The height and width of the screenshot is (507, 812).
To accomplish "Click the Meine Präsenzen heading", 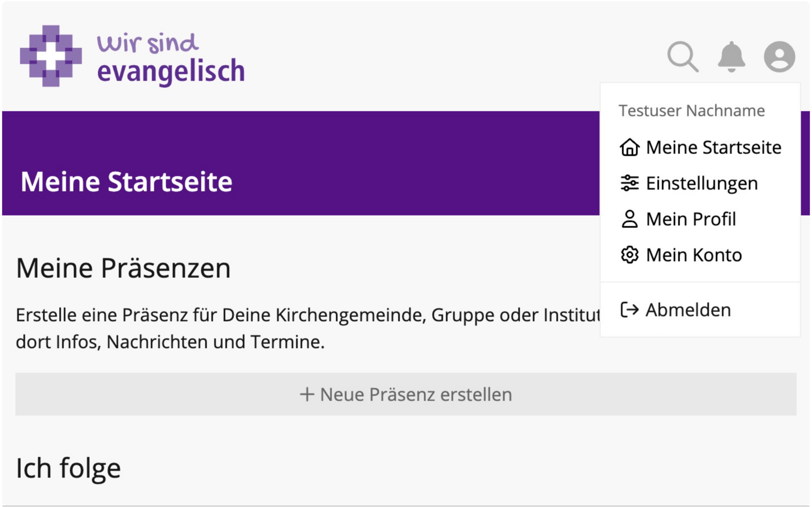I will [123, 268].
